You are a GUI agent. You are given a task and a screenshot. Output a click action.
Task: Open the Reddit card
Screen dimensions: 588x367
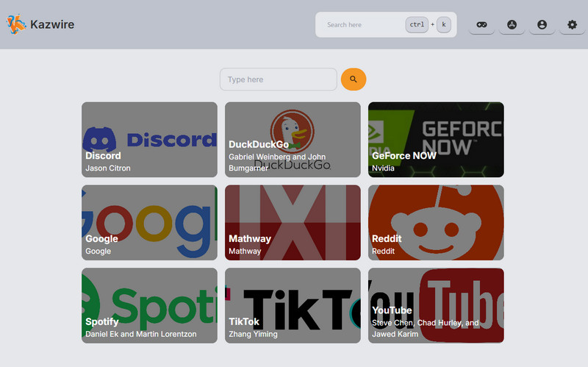pyautogui.click(x=436, y=223)
